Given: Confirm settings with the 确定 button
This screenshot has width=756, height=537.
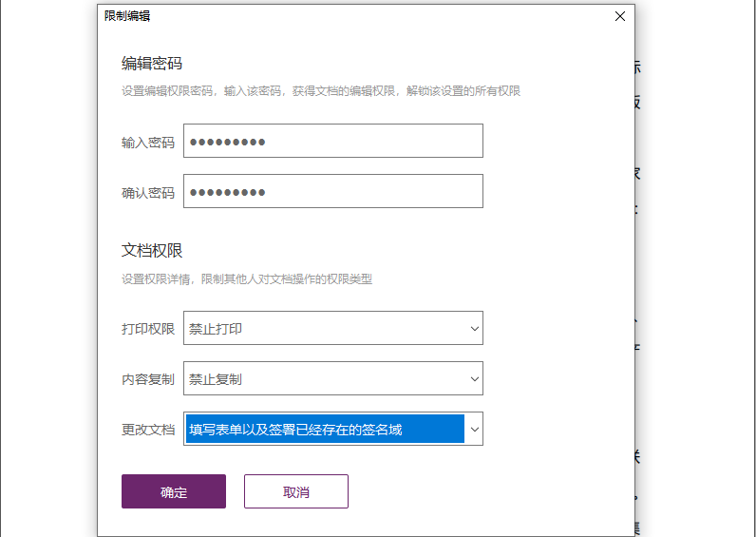Looking at the screenshot, I should [174, 492].
